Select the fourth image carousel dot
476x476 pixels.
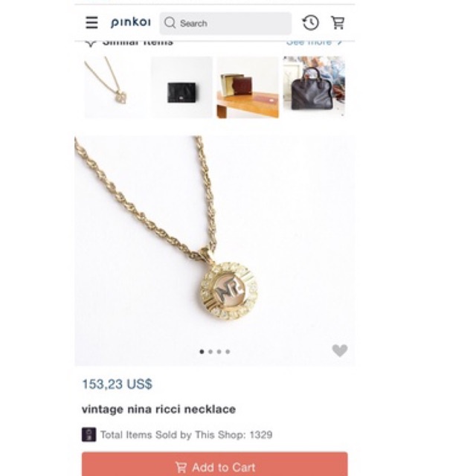(228, 352)
